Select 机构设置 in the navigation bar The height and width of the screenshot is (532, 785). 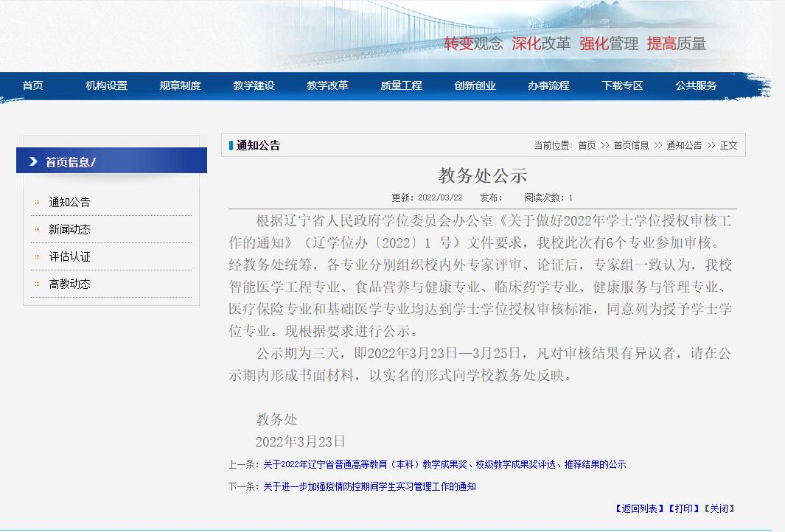tap(106, 85)
